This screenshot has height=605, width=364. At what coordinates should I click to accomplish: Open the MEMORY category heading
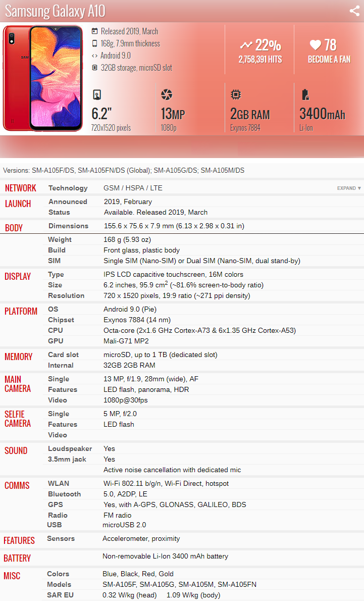coord(19,357)
